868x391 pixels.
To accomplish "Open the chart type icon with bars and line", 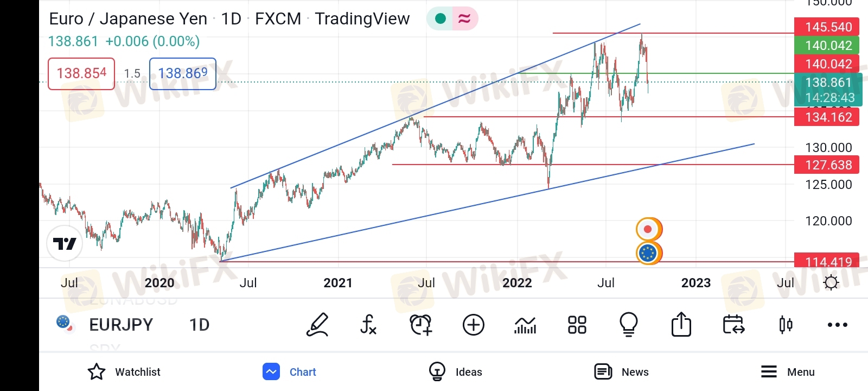I will pyautogui.click(x=525, y=325).
